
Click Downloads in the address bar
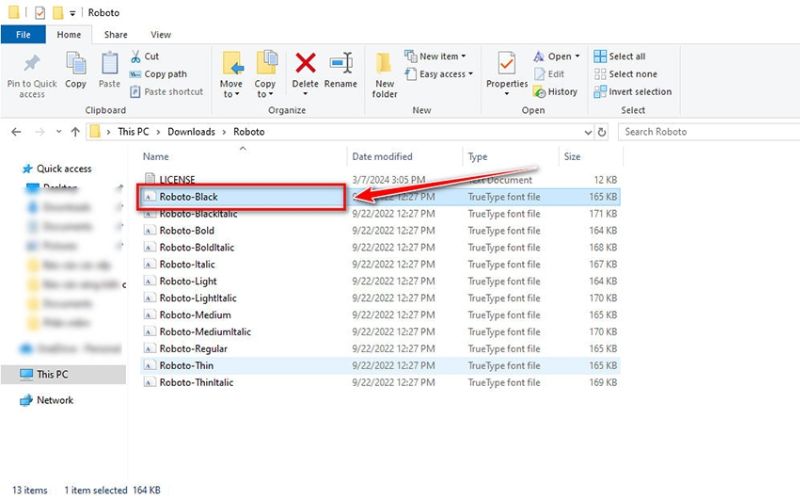click(x=191, y=132)
